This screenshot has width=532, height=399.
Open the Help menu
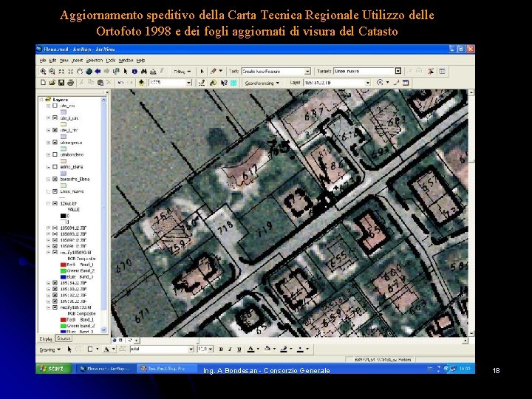click(x=140, y=61)
